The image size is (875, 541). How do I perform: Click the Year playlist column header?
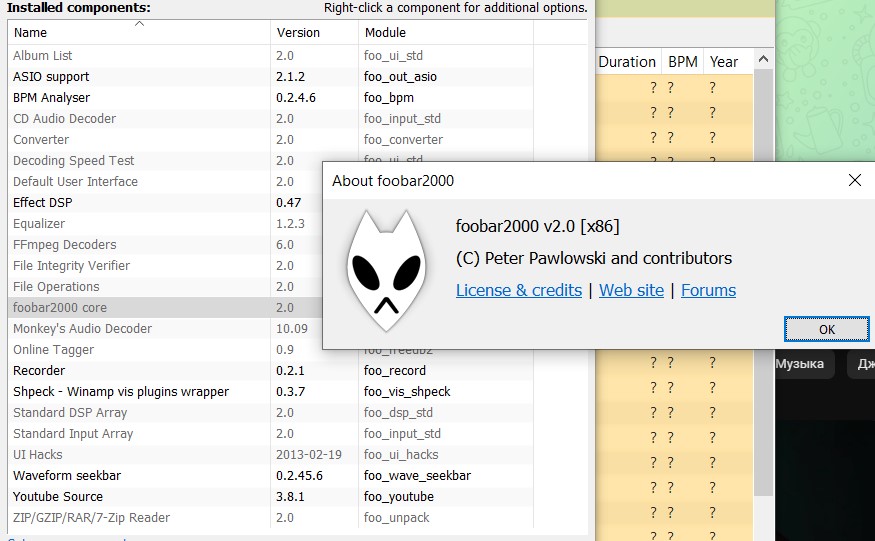[x=724, y=62]
